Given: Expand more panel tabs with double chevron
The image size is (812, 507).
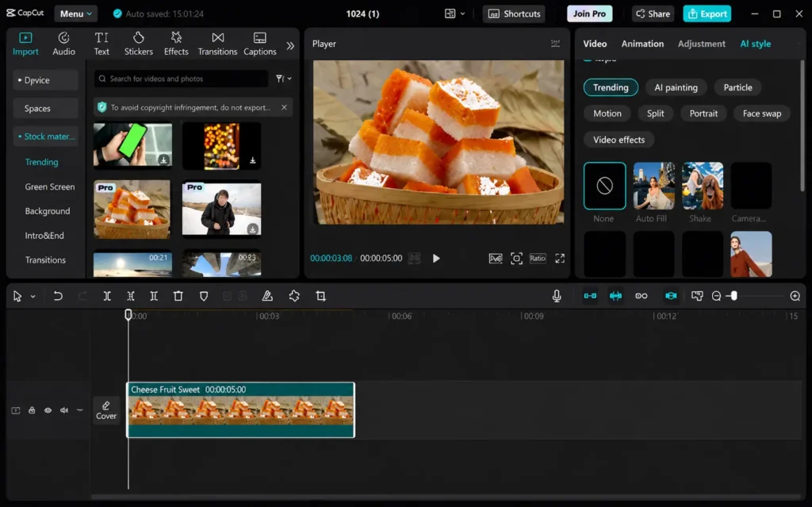Looking at the screenshot, I should (290, 45).
